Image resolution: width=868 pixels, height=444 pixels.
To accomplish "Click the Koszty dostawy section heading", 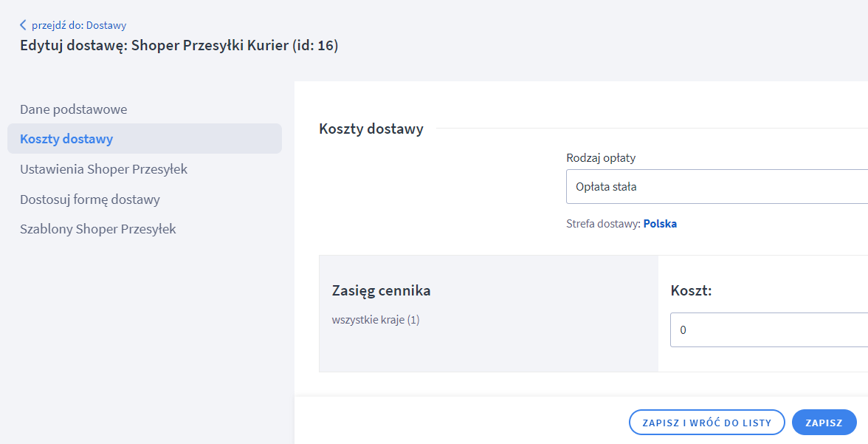I will (371, 129).
